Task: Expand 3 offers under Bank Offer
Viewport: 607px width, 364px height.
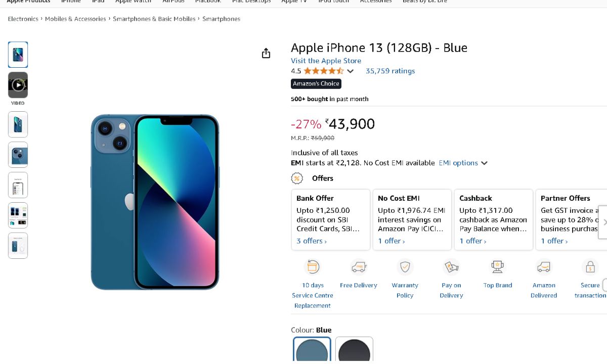Action: 312,241
